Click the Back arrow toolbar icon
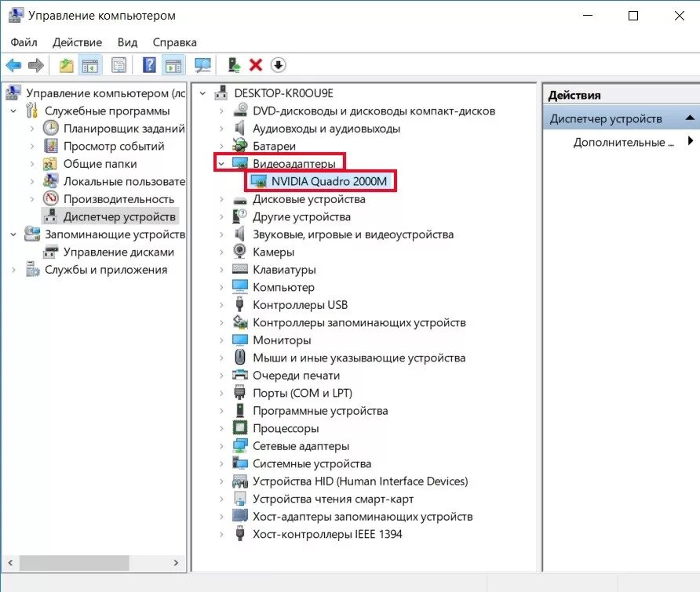 [x=14, y=65]
